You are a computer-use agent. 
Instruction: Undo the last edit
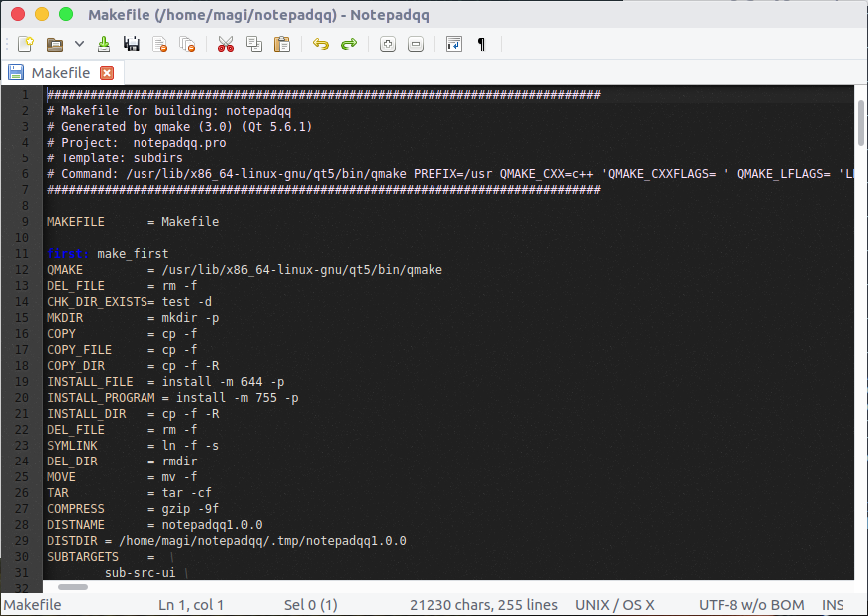click(320, 44)
